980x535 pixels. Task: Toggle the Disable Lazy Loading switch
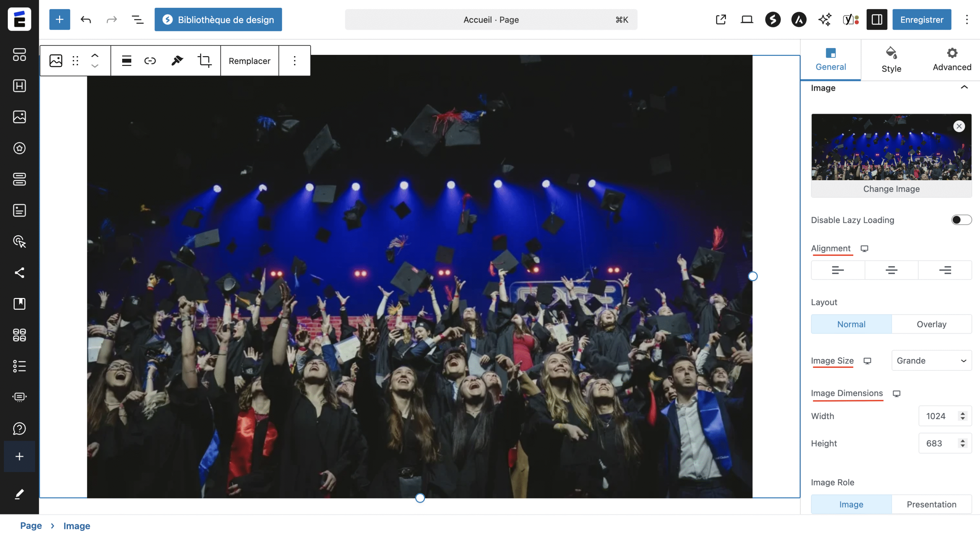961,220
